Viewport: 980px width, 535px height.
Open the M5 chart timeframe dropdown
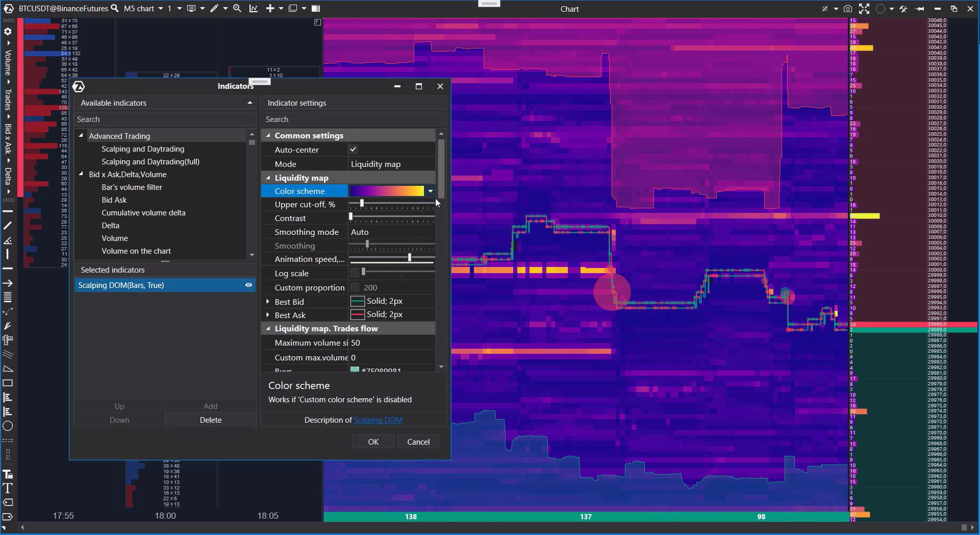click(x=160, y=9)
